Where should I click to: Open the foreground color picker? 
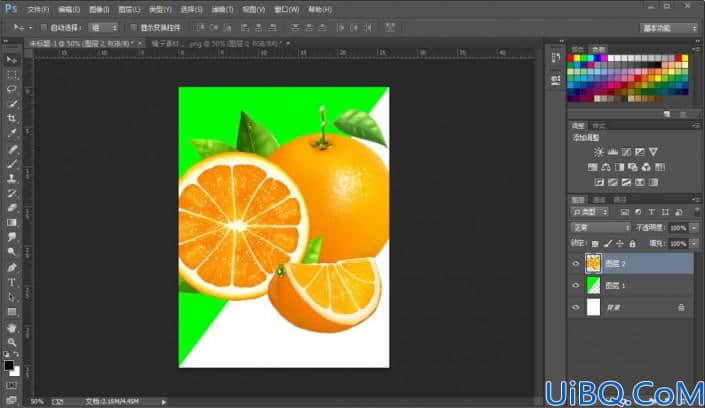8,365
